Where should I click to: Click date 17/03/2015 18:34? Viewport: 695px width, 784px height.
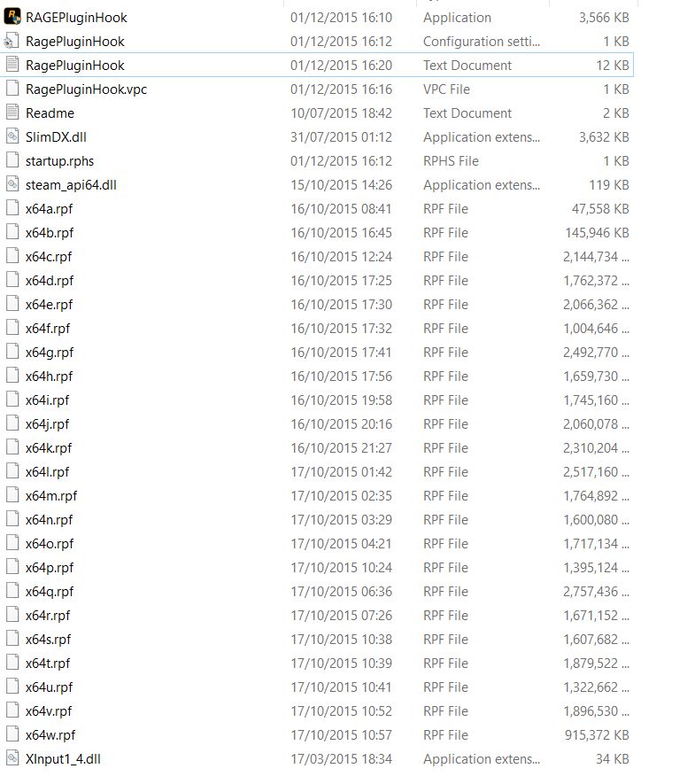pos(341,759)
